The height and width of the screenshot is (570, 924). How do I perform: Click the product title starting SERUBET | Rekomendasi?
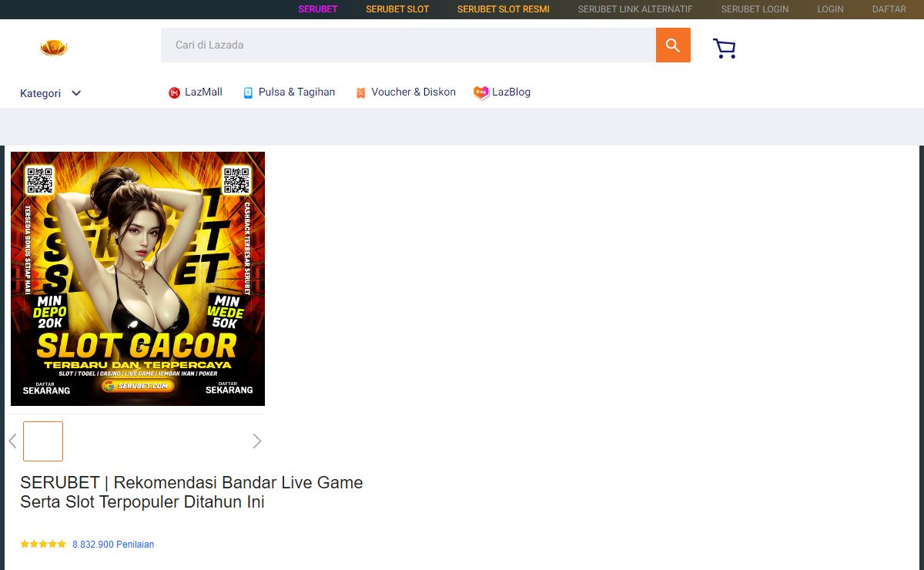(x=191, y=492)
